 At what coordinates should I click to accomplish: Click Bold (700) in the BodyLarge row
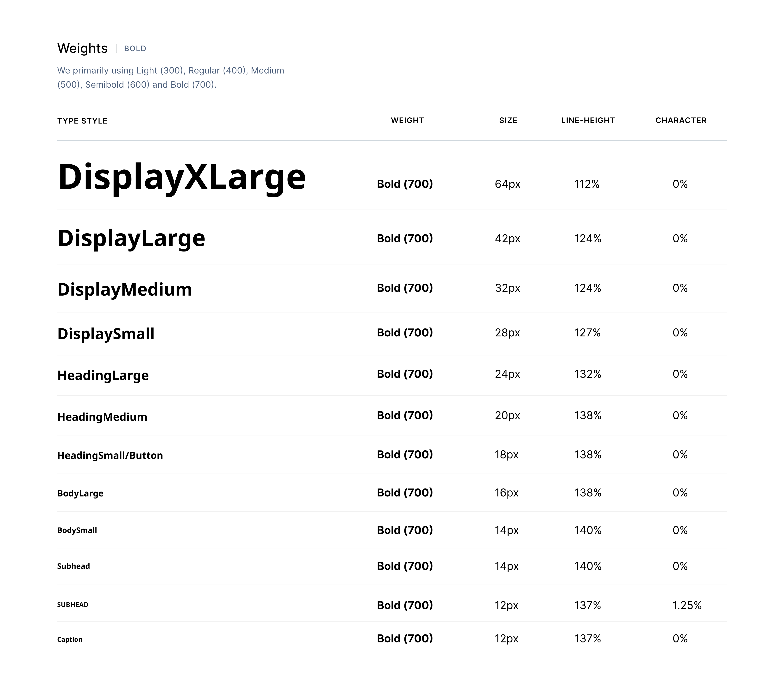pyautogui.click(x=405, y=493)
